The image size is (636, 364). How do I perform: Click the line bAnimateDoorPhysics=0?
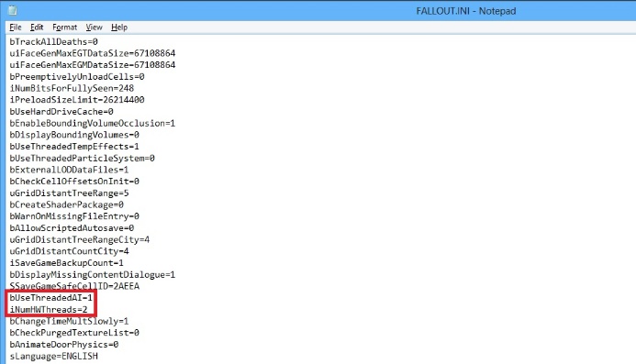(x=64, y=345)
